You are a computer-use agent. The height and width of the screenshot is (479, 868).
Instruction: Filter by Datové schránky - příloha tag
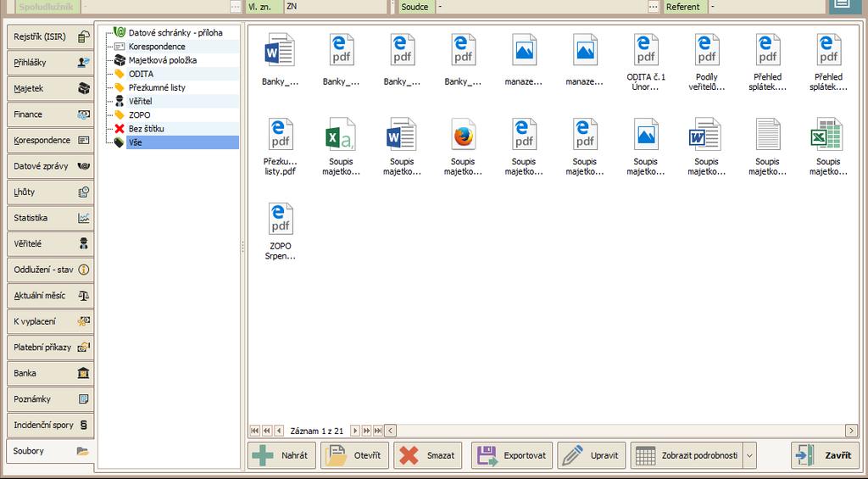pyautogui.click(x=175, y=33)
